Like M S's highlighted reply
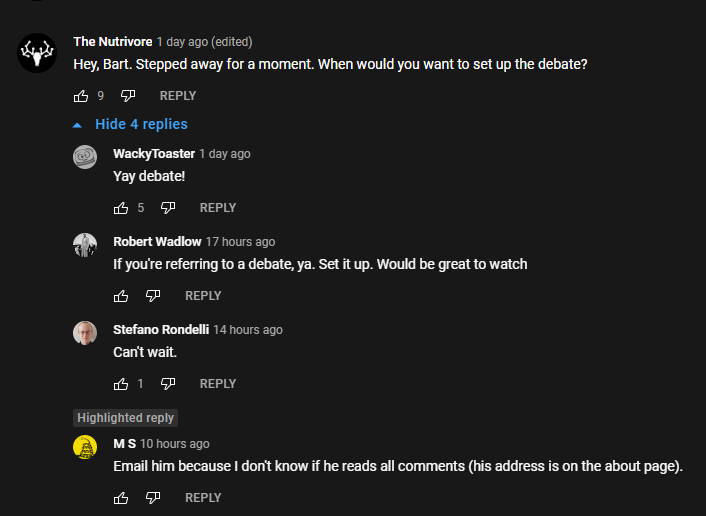 [x=121, y=498]
